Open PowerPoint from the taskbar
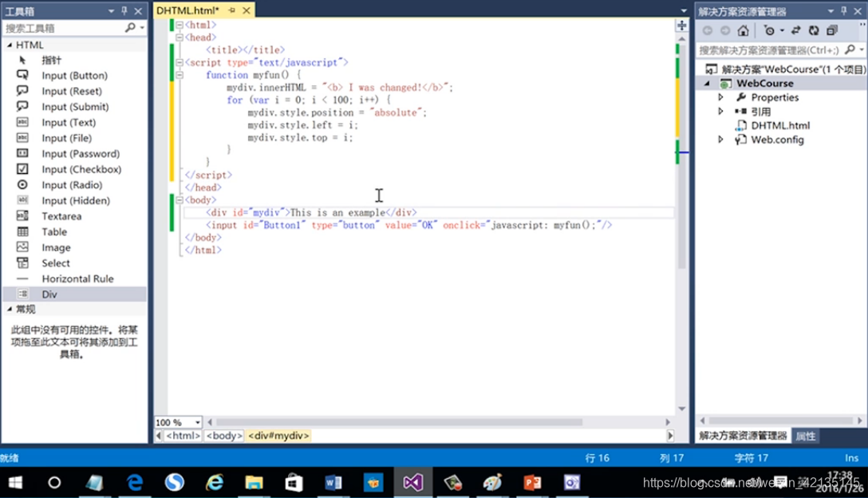 [x=533, y=483]
